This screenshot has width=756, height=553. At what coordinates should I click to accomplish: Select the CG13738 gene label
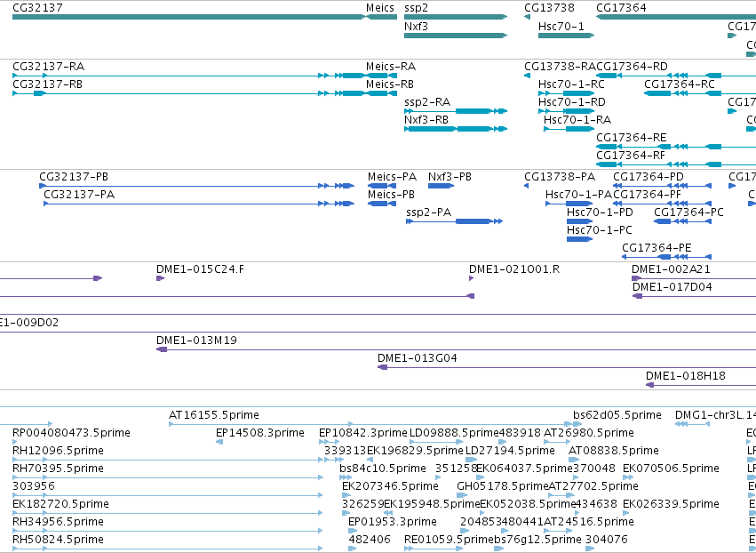(x=549, y=8)
